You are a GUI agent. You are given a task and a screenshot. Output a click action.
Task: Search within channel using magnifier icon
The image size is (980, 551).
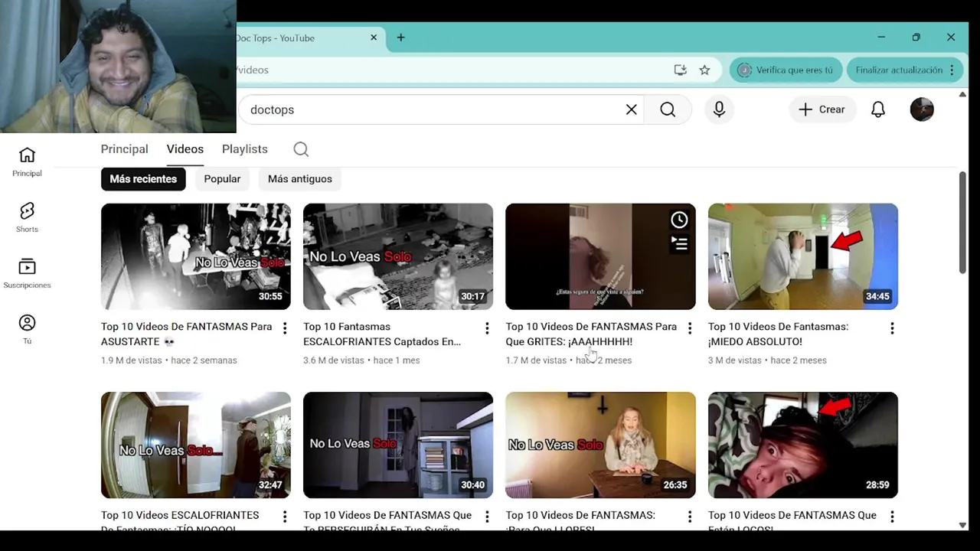[x=301, y=149]
